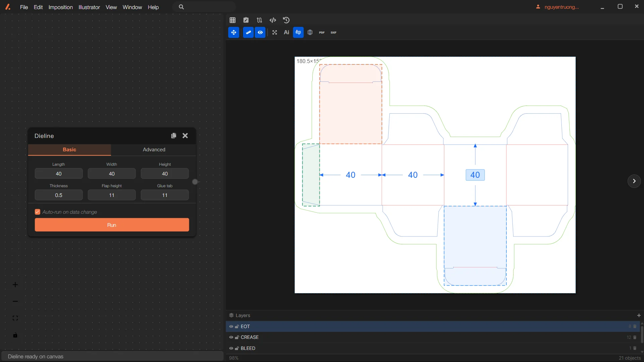Click the Glue tab input field

tap(165, 195)
